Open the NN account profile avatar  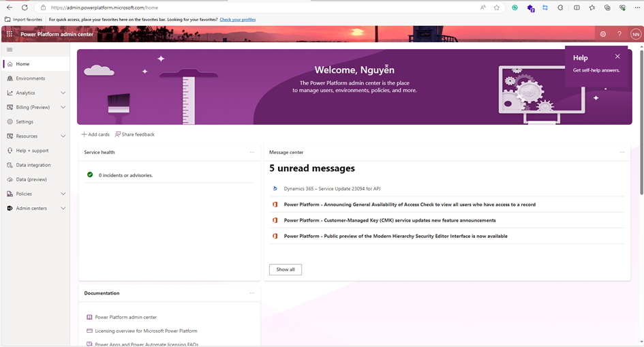tap(635, 33)
